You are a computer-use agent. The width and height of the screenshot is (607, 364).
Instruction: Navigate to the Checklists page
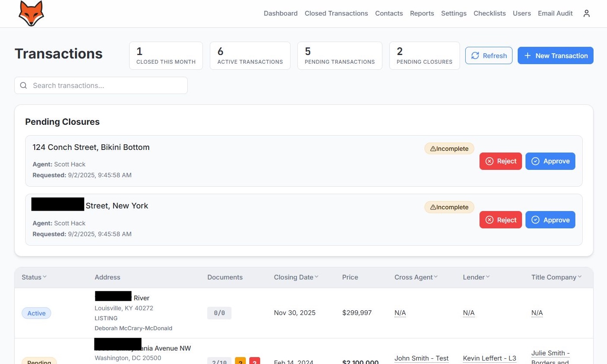pyautogui.click(x=490, y=13)
